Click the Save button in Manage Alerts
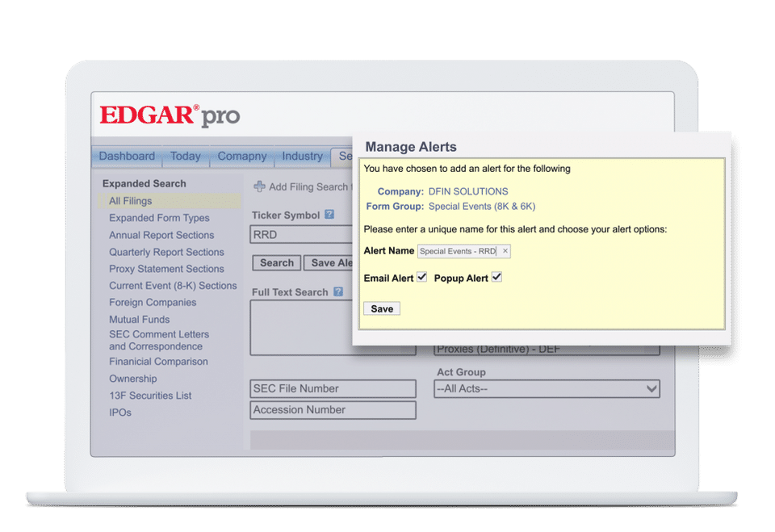 [x=382, y=308]
